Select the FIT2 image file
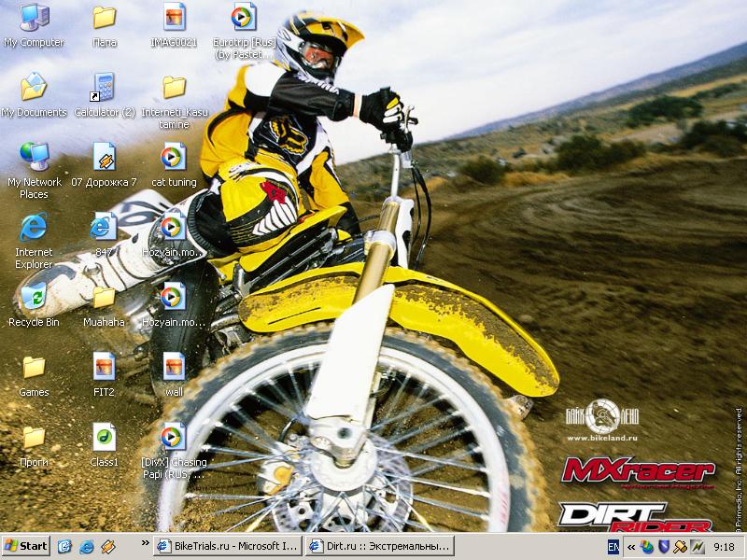Viewport: 747px width, 560px height. 104,368
